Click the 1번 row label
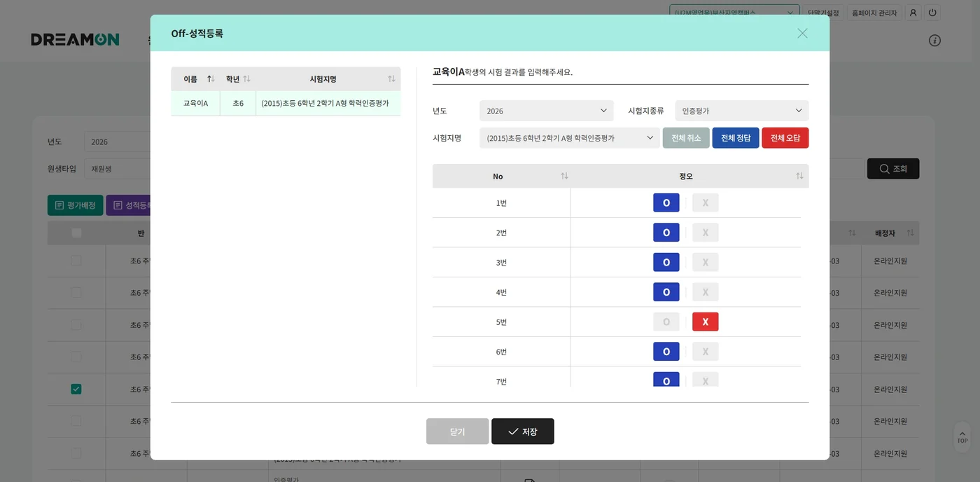980x482 pixels. point(501,203)
